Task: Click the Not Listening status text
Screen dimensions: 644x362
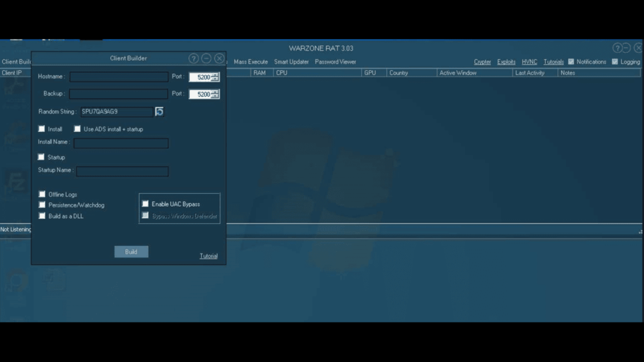Action: 16,229
